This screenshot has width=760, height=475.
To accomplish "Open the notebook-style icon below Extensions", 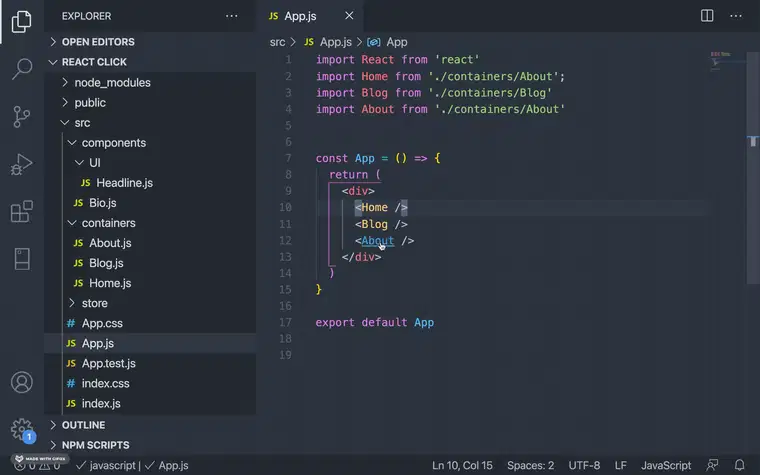I will pos(21,259).
